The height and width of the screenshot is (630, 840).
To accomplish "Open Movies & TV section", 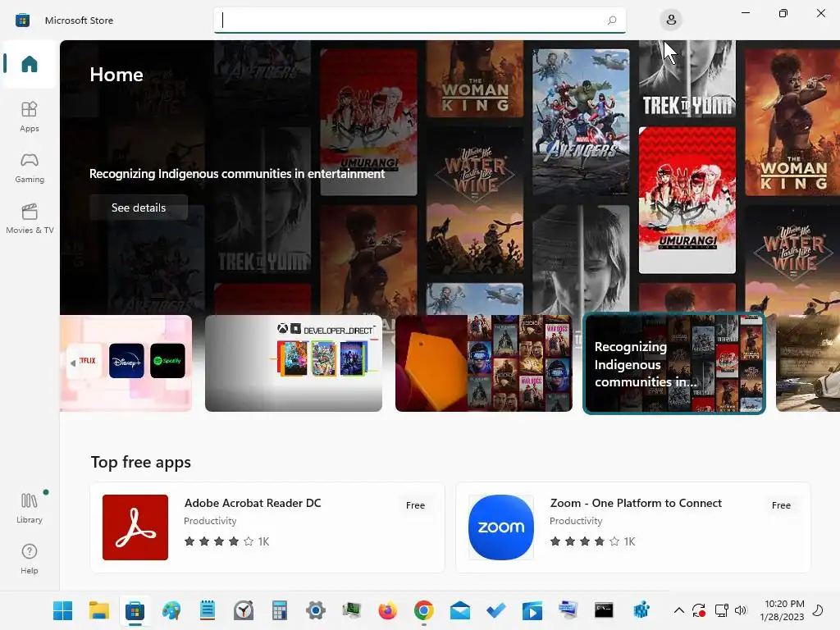I will (x=30, y=218).
